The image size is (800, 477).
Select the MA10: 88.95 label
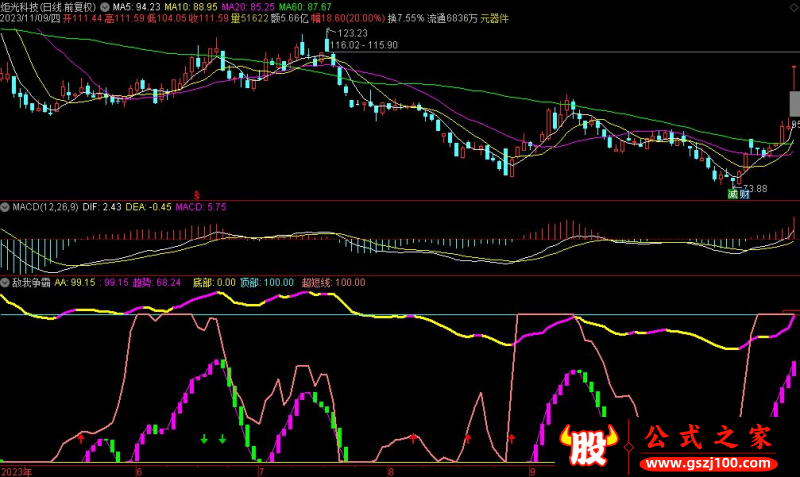[x=191, y=7]
